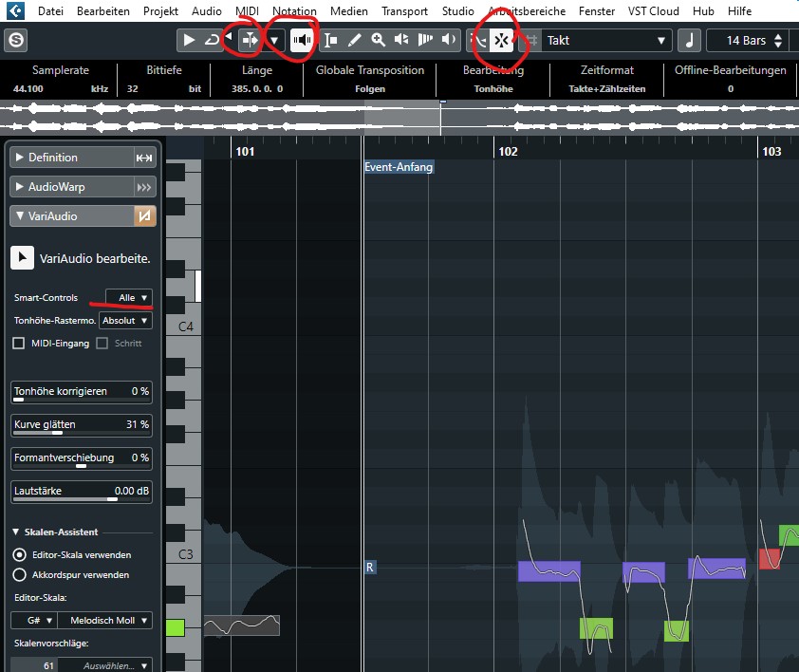
Task: Click the Bearbeitung Tonhöhe value
Action: pyautogui.click(x=493, y=88)
